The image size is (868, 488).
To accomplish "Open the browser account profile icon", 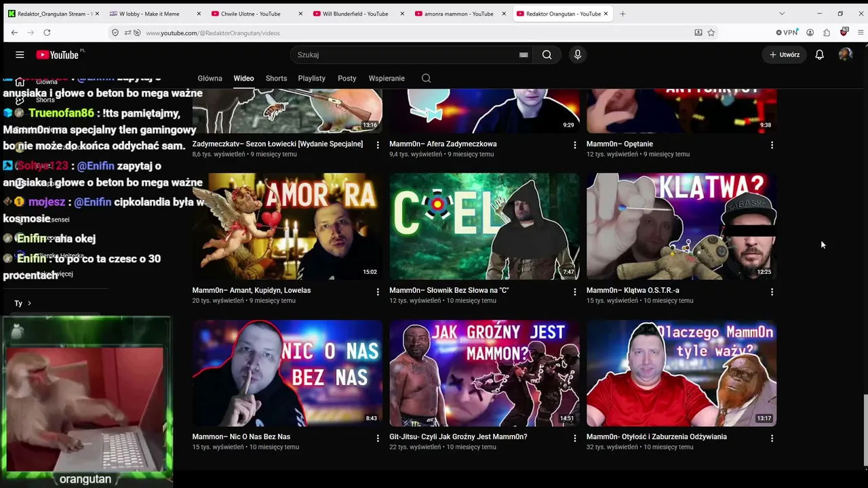I will [810, 33].
